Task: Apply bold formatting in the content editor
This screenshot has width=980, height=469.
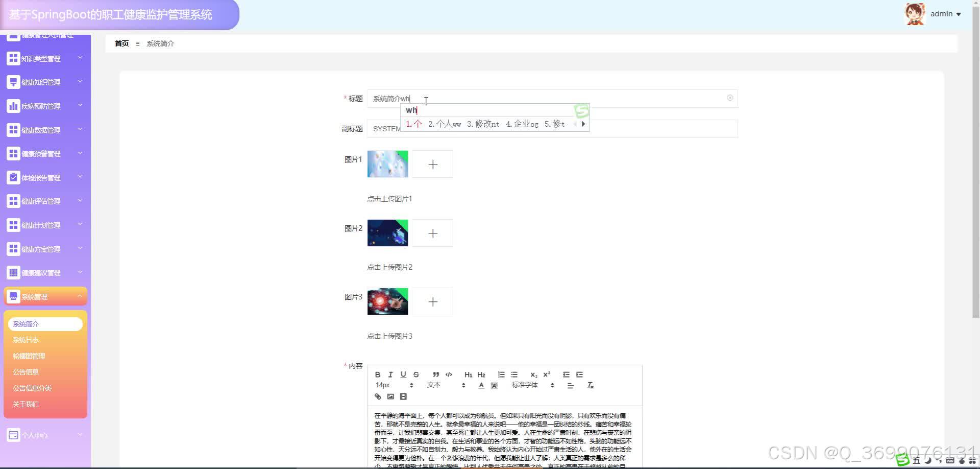Action: coord(378,374)
